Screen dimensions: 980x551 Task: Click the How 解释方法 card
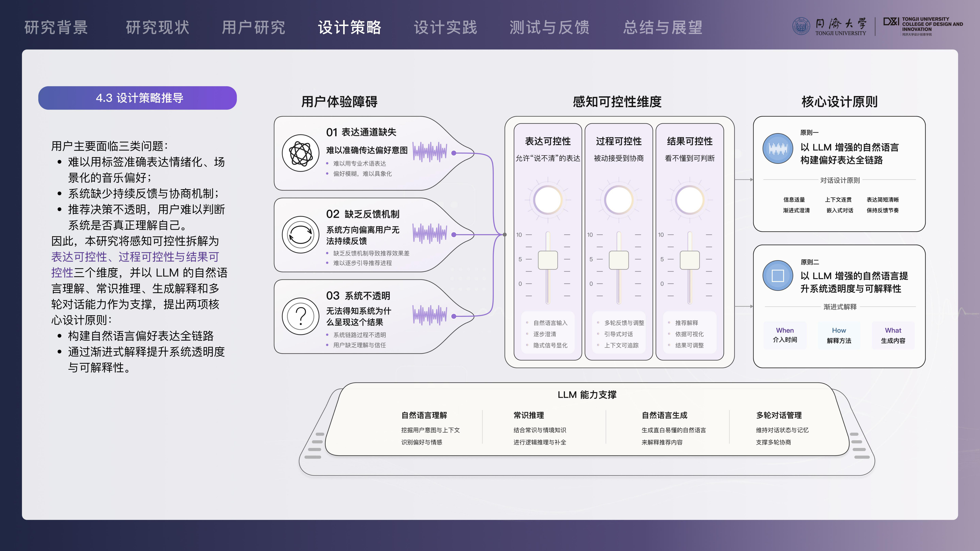coord(839,335)
